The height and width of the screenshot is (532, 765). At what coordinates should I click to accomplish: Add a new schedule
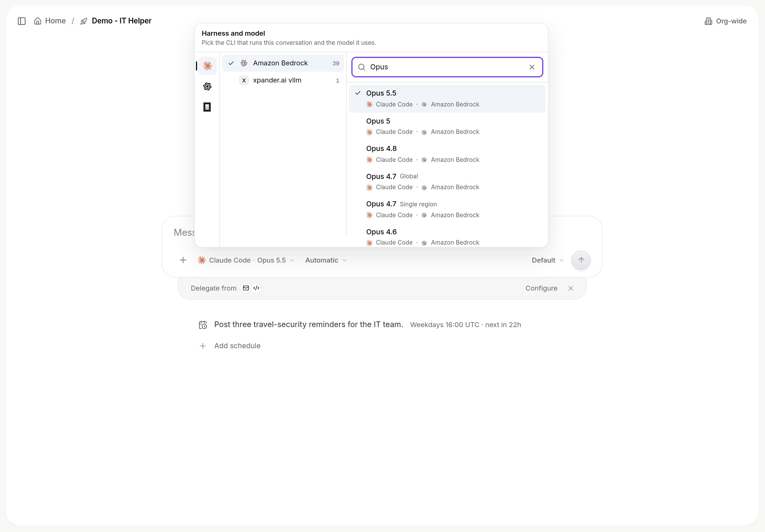click(x=230, y=346)
